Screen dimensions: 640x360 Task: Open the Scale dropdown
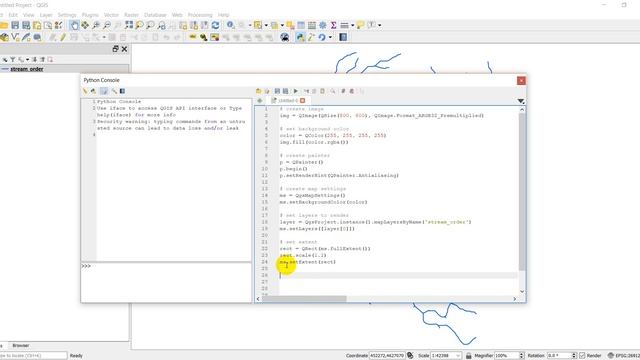point(458,356)
